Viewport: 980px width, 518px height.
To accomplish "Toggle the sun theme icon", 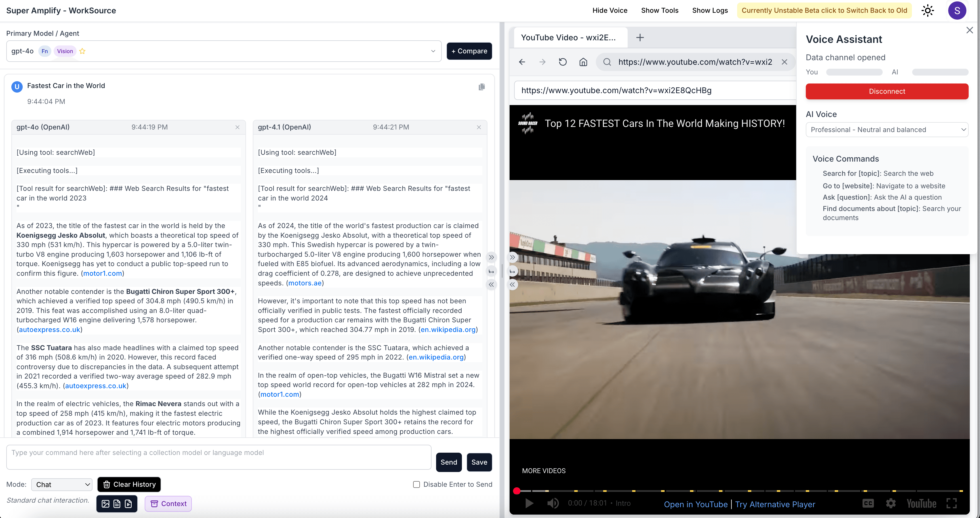I will point(928,11).
